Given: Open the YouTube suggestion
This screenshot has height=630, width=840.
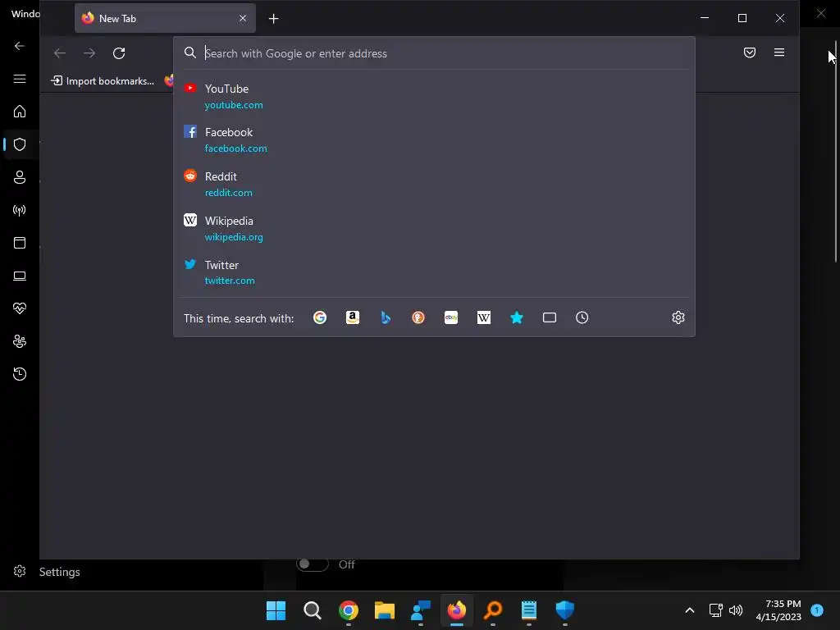Looking at the screenshot, I should 434,97.
